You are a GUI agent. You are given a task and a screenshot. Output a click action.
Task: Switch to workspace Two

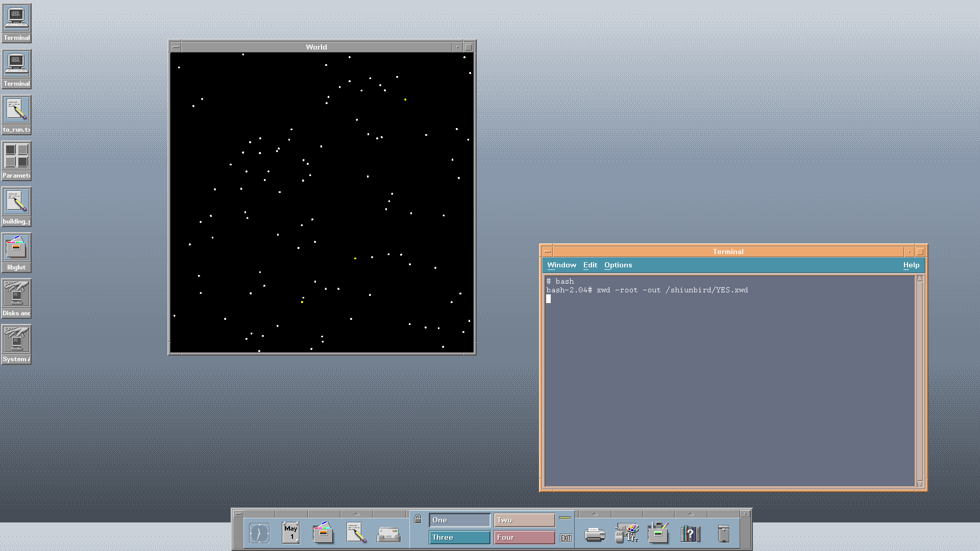524,520
